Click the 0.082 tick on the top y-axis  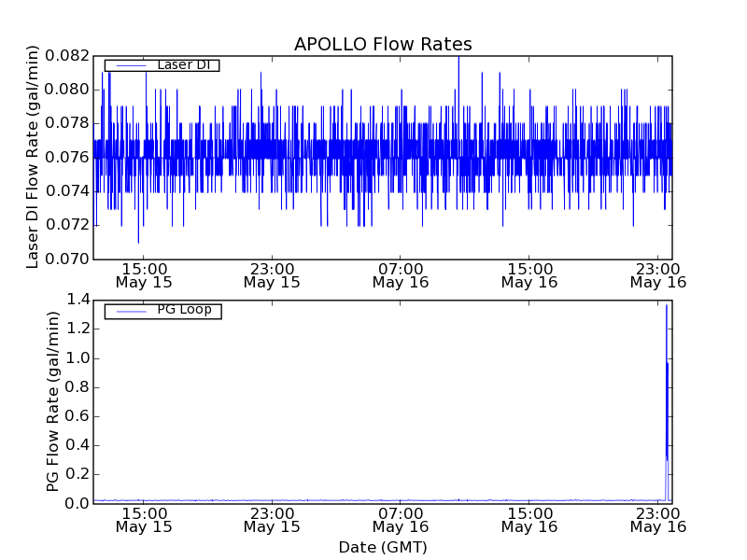(x=71, y=56)
